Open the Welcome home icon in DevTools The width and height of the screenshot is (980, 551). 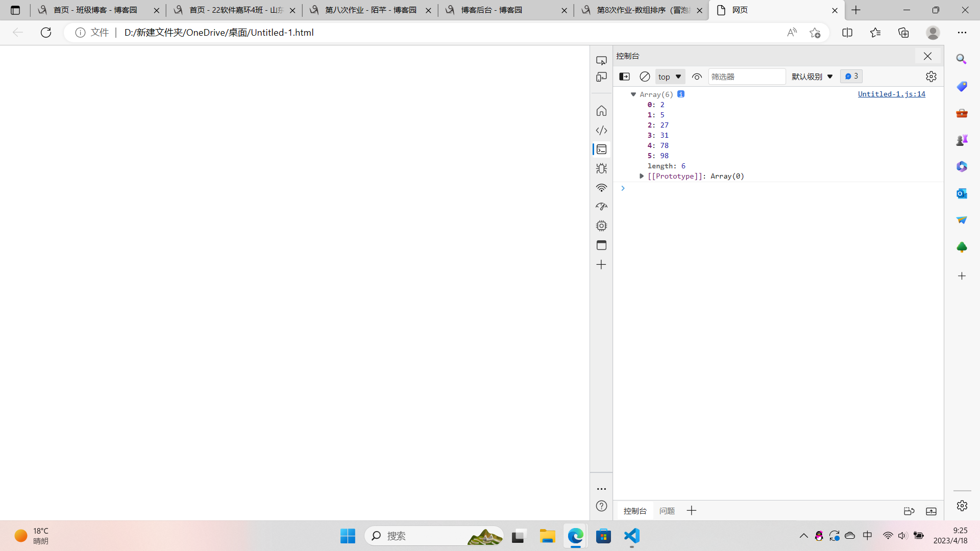(601, 111)
